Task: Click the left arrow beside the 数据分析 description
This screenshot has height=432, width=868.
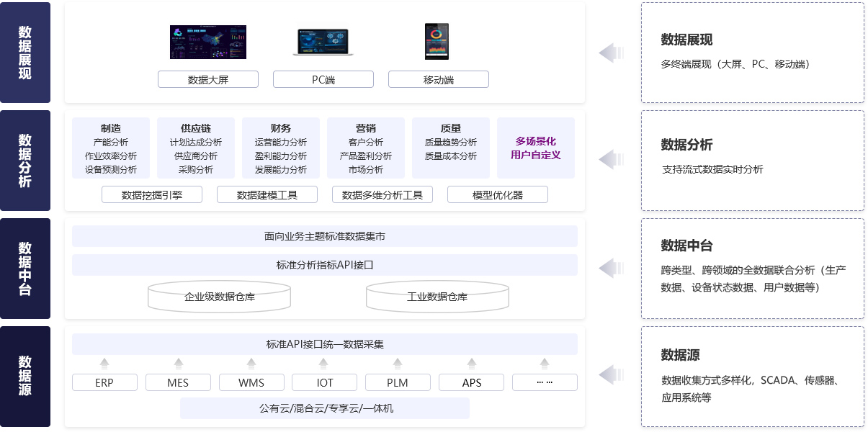Action: coord(611,160)
